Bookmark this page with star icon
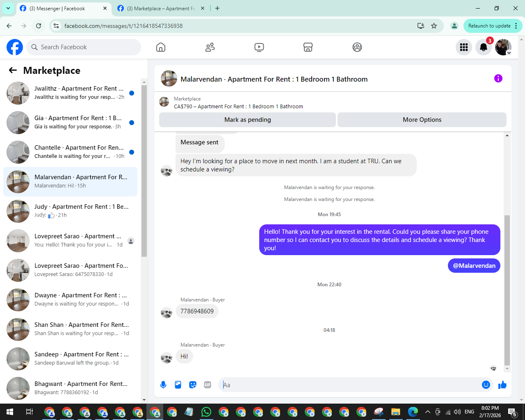This screenshot has height=420, width=525. (434, 26)
